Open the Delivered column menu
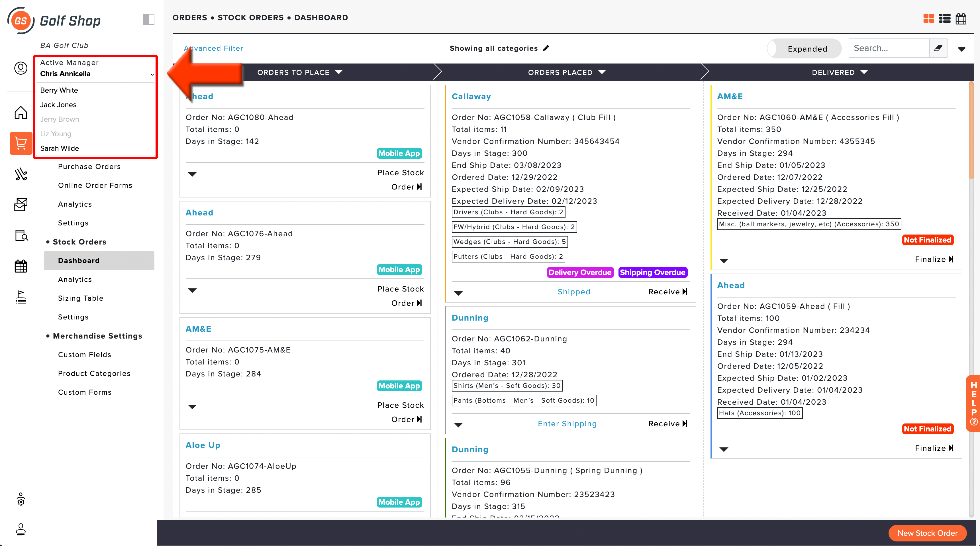Screen dimensions: 980x546 pos(863,72)
